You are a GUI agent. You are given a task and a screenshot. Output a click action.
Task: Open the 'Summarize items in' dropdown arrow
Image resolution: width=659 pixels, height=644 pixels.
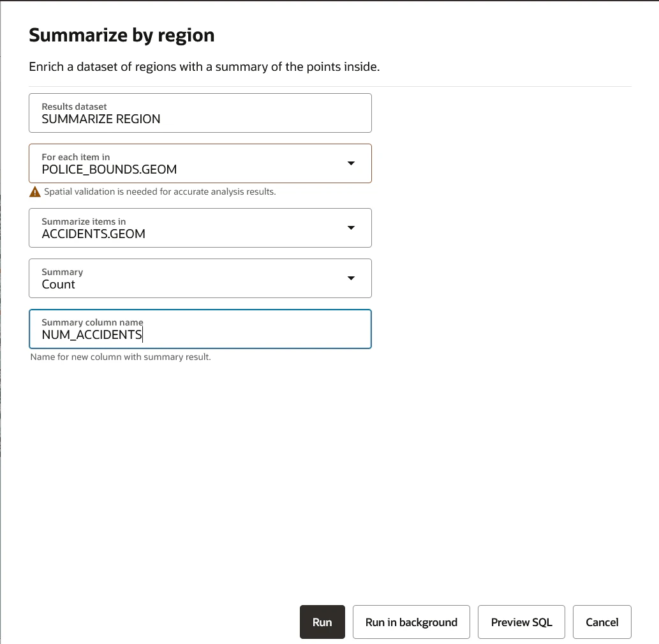[x=351, y=227]
